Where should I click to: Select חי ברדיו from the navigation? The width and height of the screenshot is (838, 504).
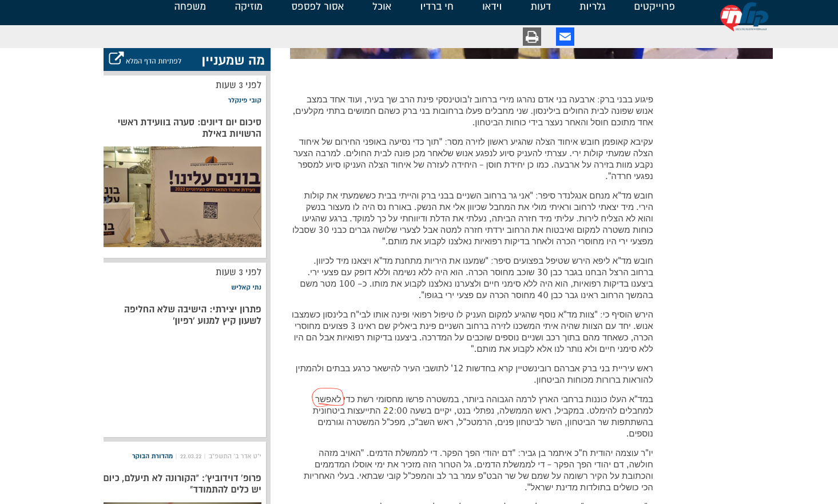436,7
